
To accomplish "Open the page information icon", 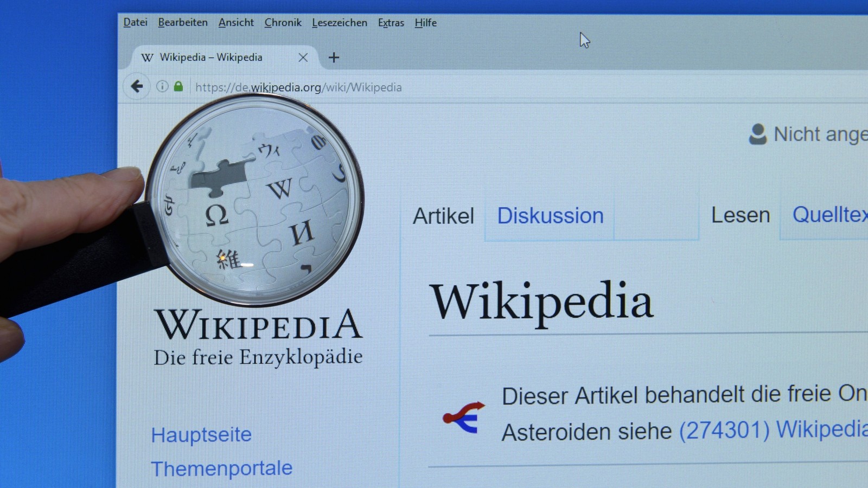I will coord(162,87).
